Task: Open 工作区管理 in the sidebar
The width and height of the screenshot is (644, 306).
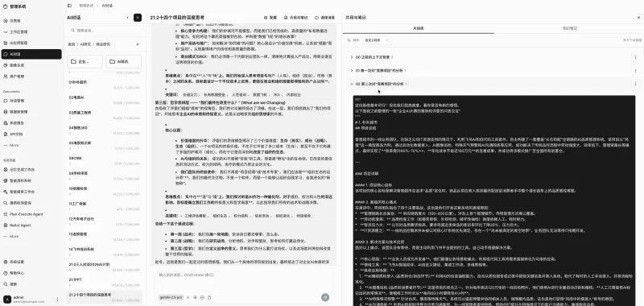Action: [x=31, y=31]
